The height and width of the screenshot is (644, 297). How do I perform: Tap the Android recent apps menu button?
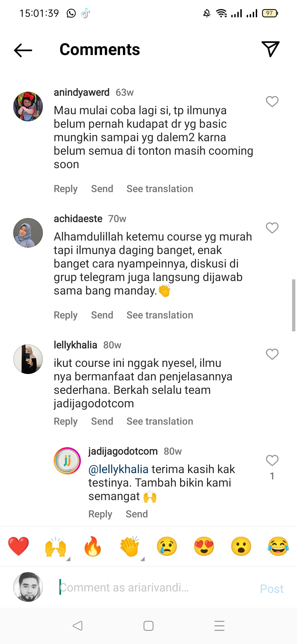coord(219,626)
